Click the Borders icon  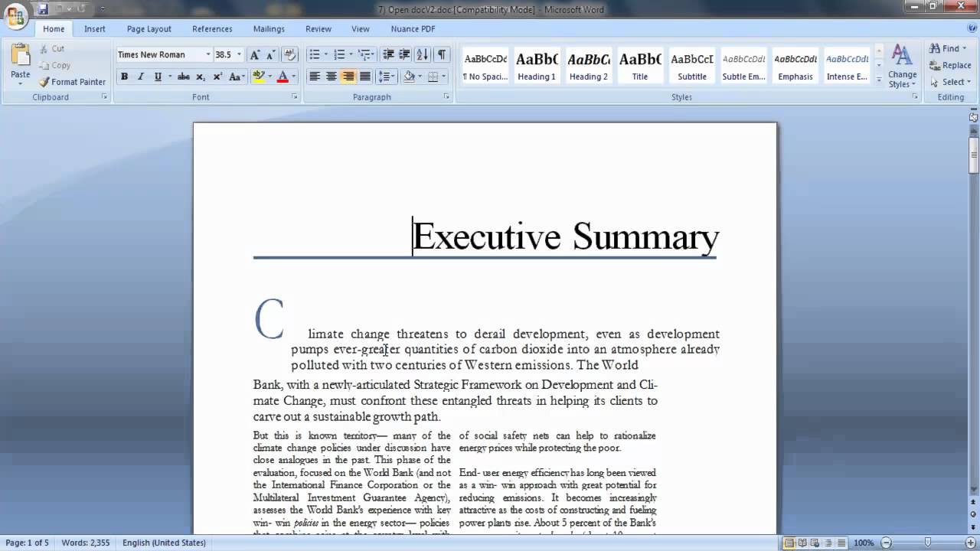pos(433,77)
